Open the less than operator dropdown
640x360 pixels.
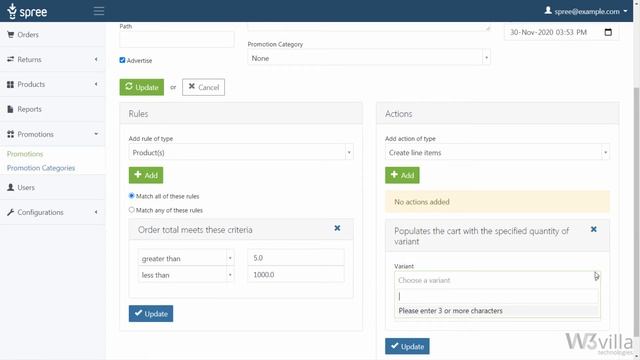[186, 275]
